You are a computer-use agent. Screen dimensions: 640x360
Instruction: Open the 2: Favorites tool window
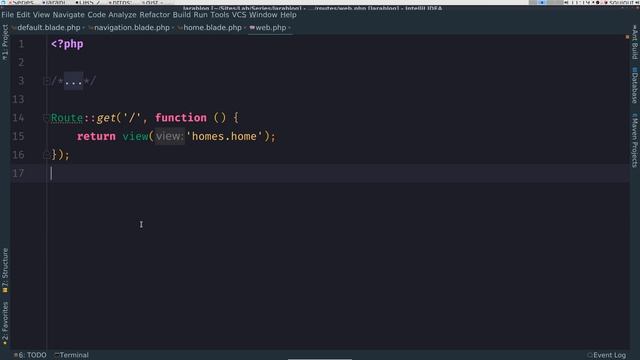(x=5, y=324)
